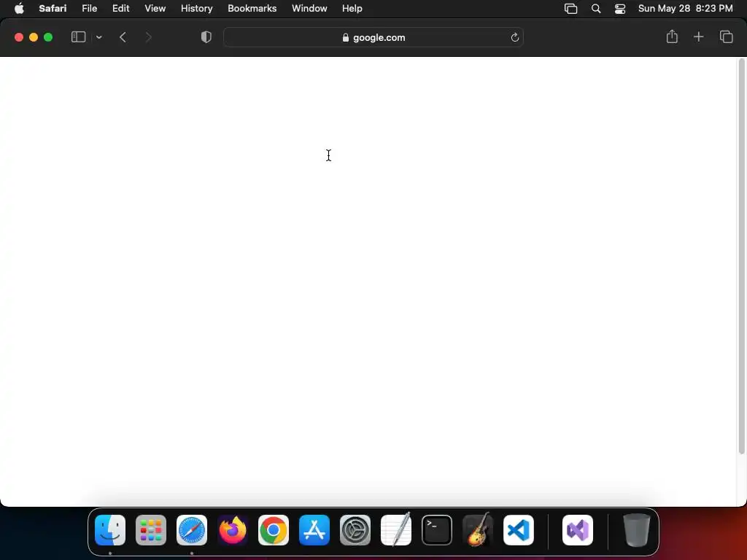This screenshot has width=747, height=560.
Task: Open Visual Studio from the Dock
Action: coord(578,530)
